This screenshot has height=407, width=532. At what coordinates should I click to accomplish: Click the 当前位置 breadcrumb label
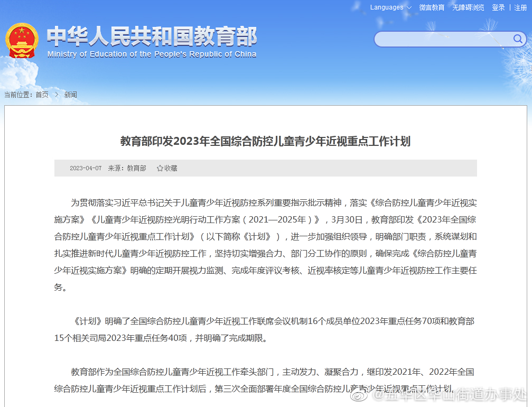pyautogui.click(x=18, y=95)
